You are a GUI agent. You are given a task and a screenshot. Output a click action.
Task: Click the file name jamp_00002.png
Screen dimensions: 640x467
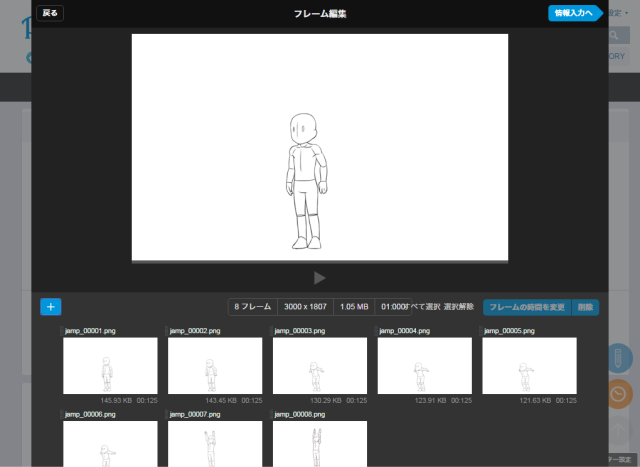point(195,331)
